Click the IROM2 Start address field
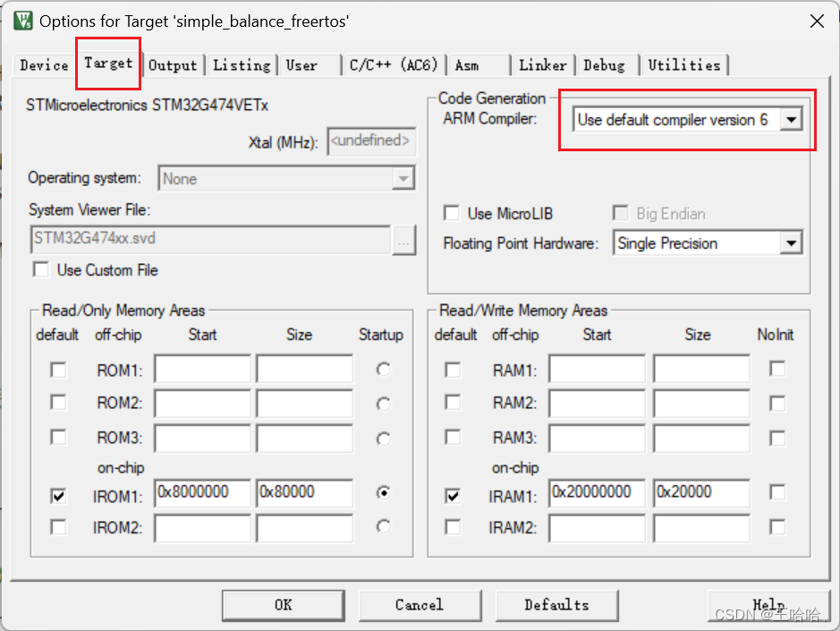 [x=202, y=529]
